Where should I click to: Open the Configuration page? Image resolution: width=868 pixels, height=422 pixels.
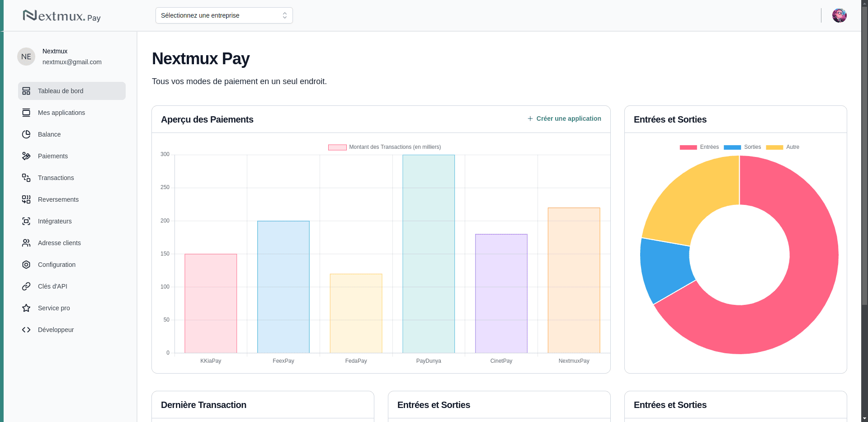72,265
